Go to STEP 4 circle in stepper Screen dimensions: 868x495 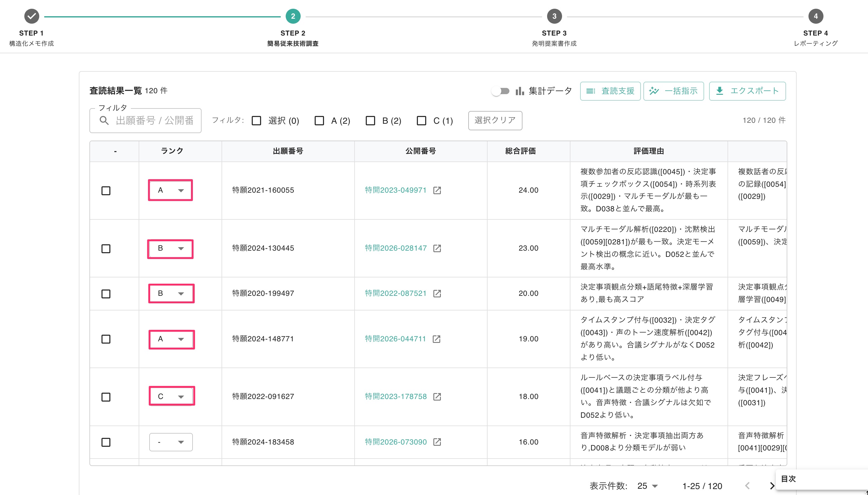815,16
